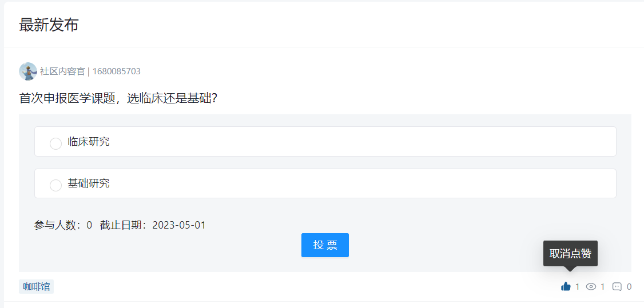The width and height of the screenshot is (644, 308).
Task: Click the blue thumbs-up like icon
Action: coord(566,286)
